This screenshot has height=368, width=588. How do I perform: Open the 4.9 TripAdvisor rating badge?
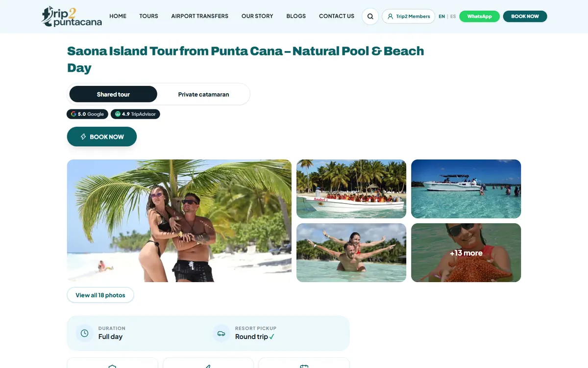coord(135,114)
